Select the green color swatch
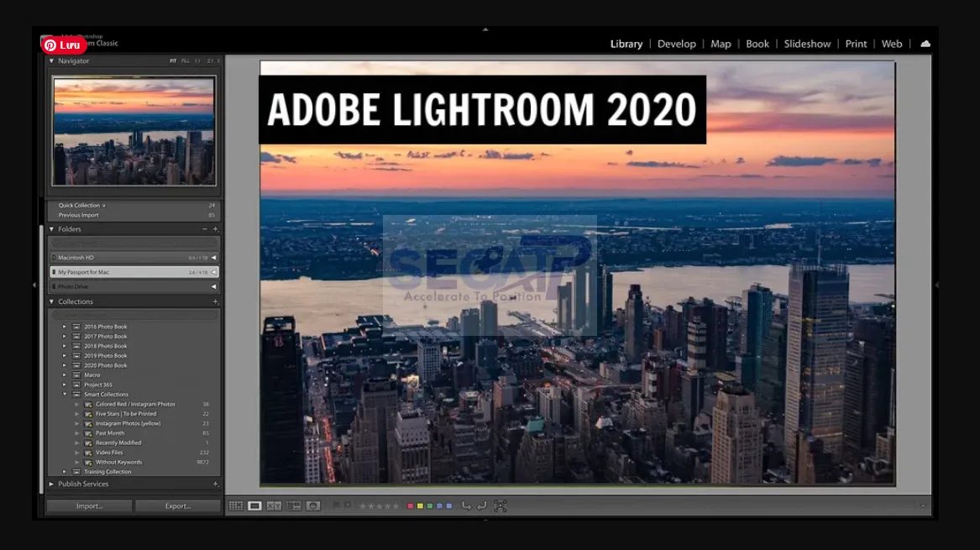 pos(428,505)
